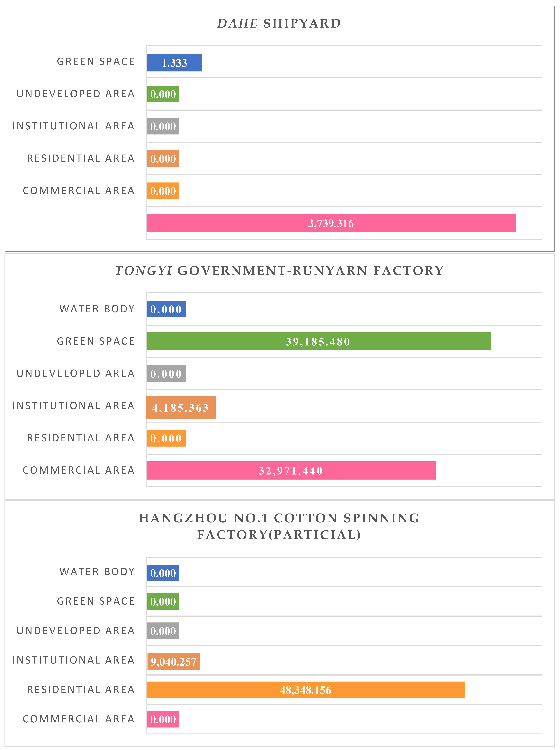Click the Hangzhou No.1 Cotton Spinning Factory title
The image size is (560, 750).
point(279,526)
